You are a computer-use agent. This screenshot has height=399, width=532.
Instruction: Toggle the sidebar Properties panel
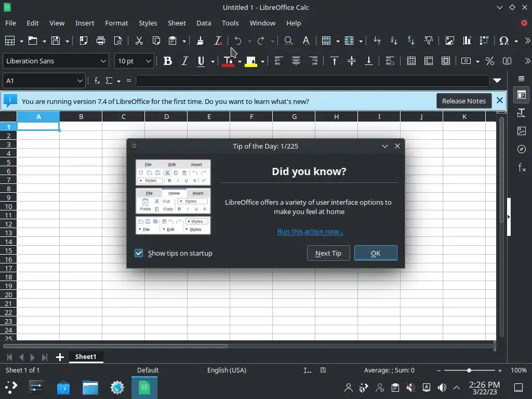(522, 95)
